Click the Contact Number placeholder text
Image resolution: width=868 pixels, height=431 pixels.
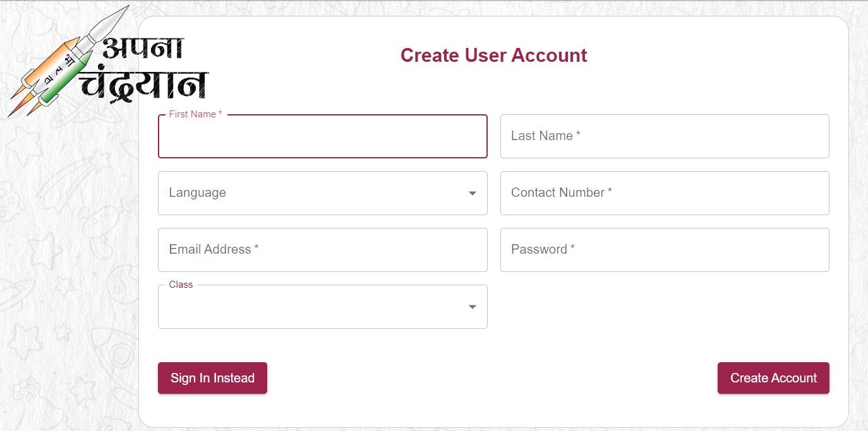tap(561, 192)
